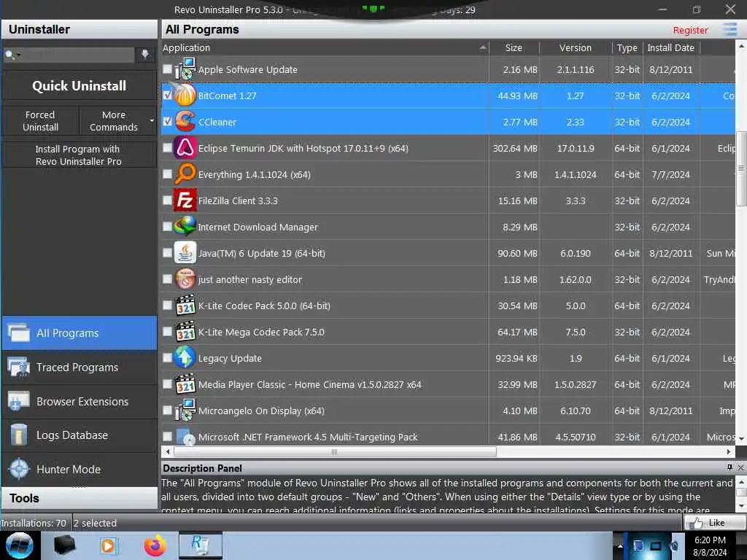Click the BitComet 1.27 application icon

[185, 96]
